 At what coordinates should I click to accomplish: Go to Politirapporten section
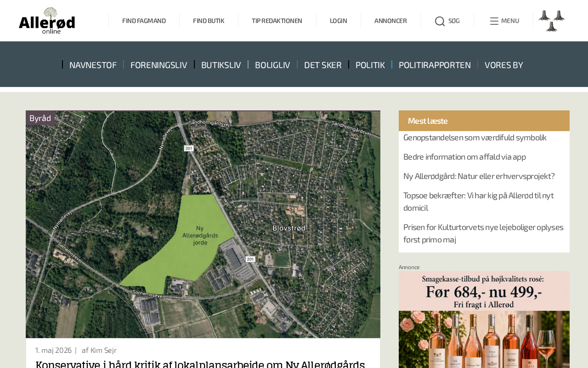point(435,65)
